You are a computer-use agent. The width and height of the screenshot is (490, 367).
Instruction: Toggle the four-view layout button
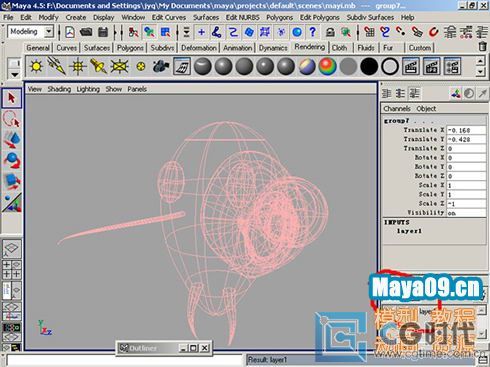pyautogui.click(x=12, y=269)
